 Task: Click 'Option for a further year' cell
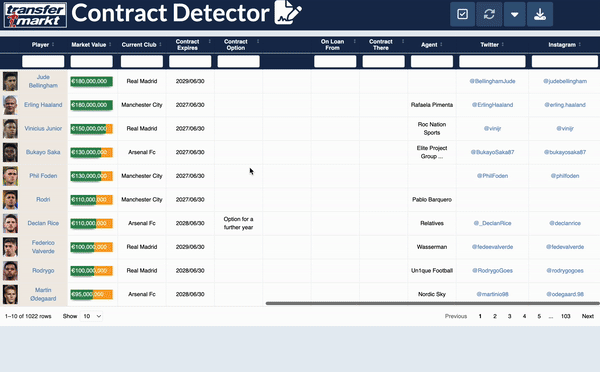point(238,223)
